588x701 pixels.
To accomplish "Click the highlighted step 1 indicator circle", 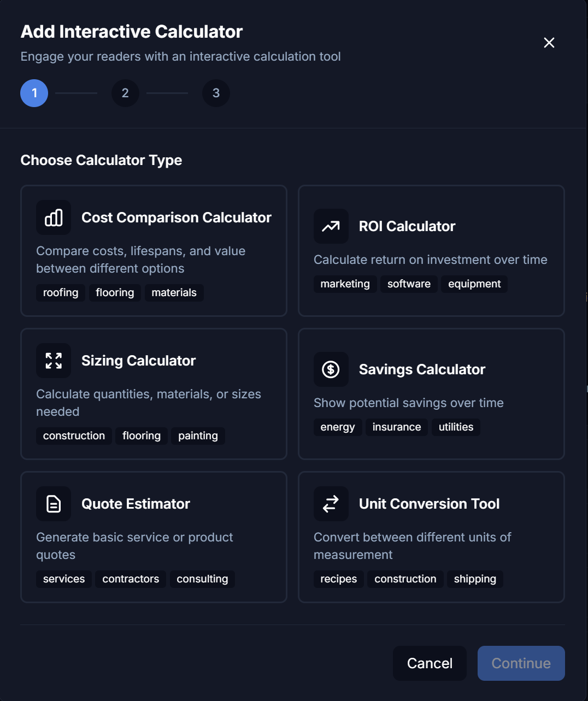I will (x=34, y=93).
